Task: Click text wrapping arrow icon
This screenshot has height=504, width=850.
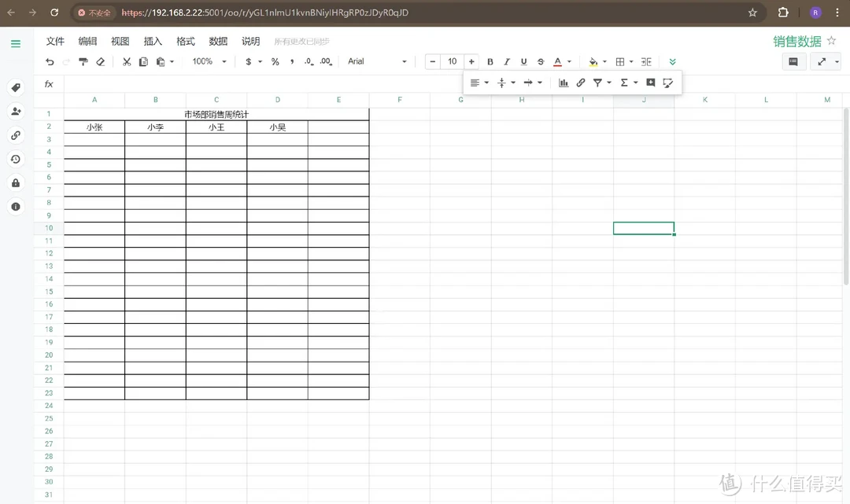Action: pos(528,83)
